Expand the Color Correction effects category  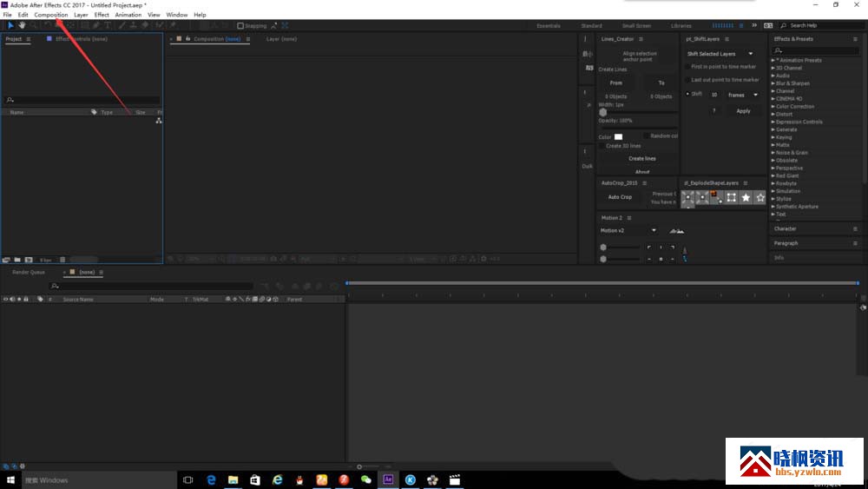pyautogui.click(x=773, y=107)
